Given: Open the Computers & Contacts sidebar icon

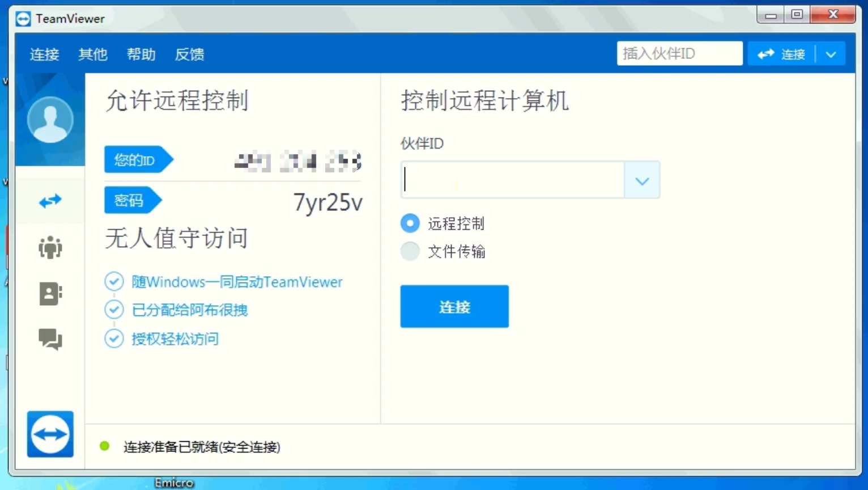Looking at the screenshot, I should [x=50, y=294].
